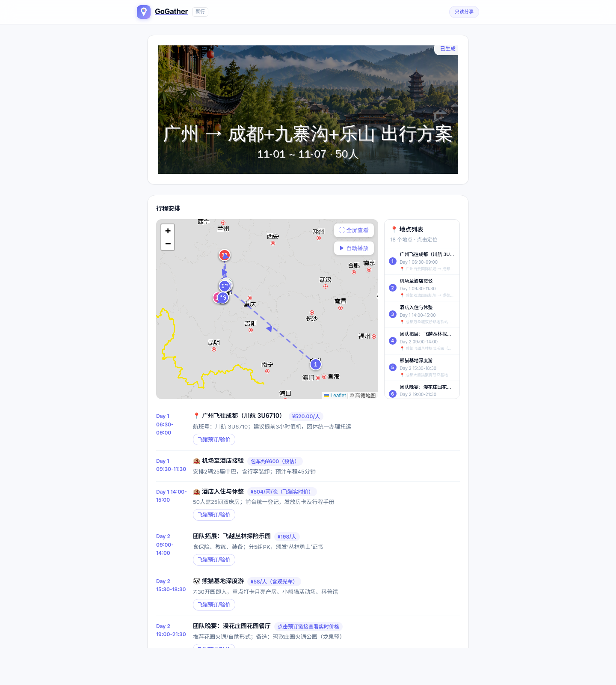The width and height of the screenshot is (616, 685).
Task: Click the 已生成 status badge
Action: click(447, 49)
